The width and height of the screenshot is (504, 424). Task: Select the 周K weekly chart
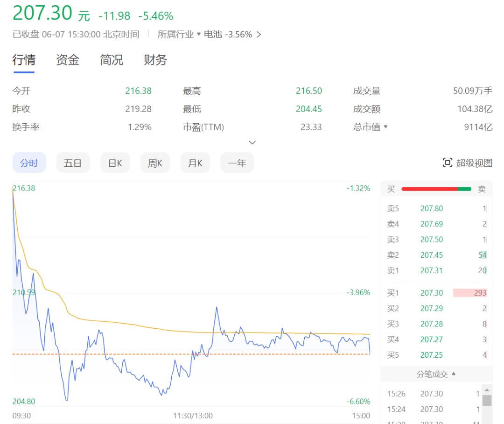pyautogui.click(x=155, y=163)
